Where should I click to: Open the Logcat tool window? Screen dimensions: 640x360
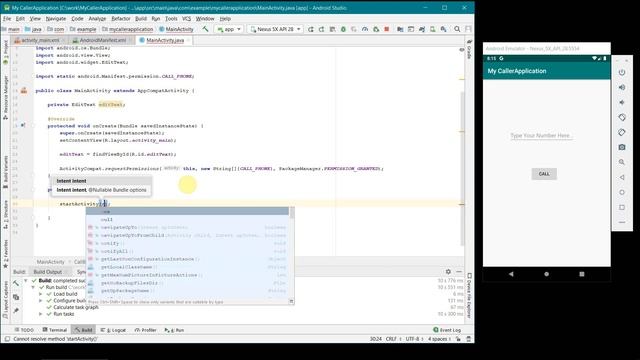[x=113, y=330]
